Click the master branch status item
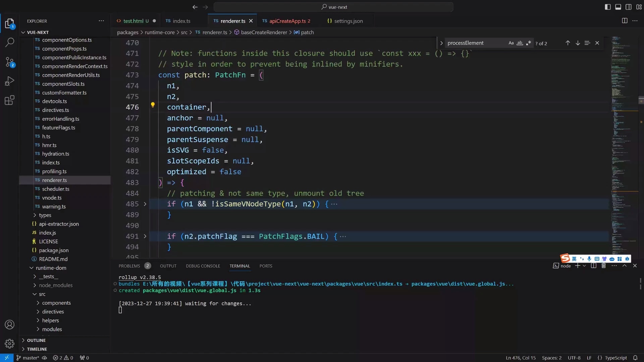The width and height of the screenshot is (644, 362). 30,358
